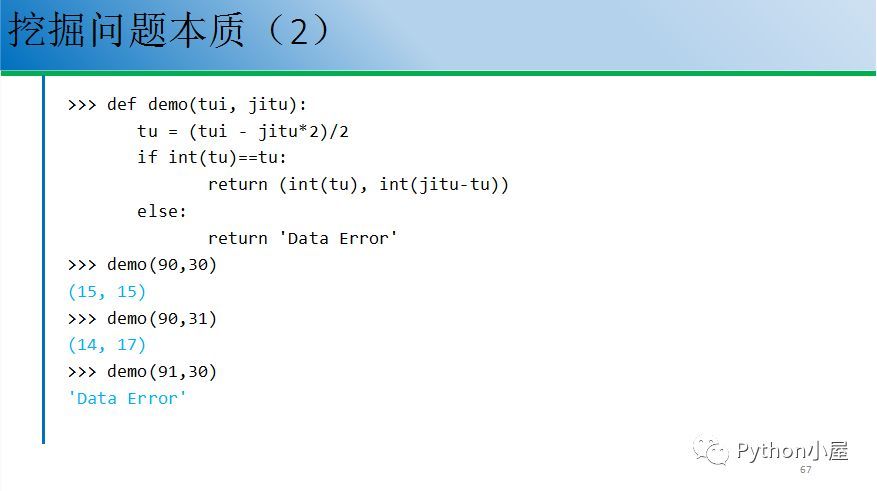Click the if int(tu)==tu: line
The width and height of the screenshot is (877, 491).
tap(212, 158)
